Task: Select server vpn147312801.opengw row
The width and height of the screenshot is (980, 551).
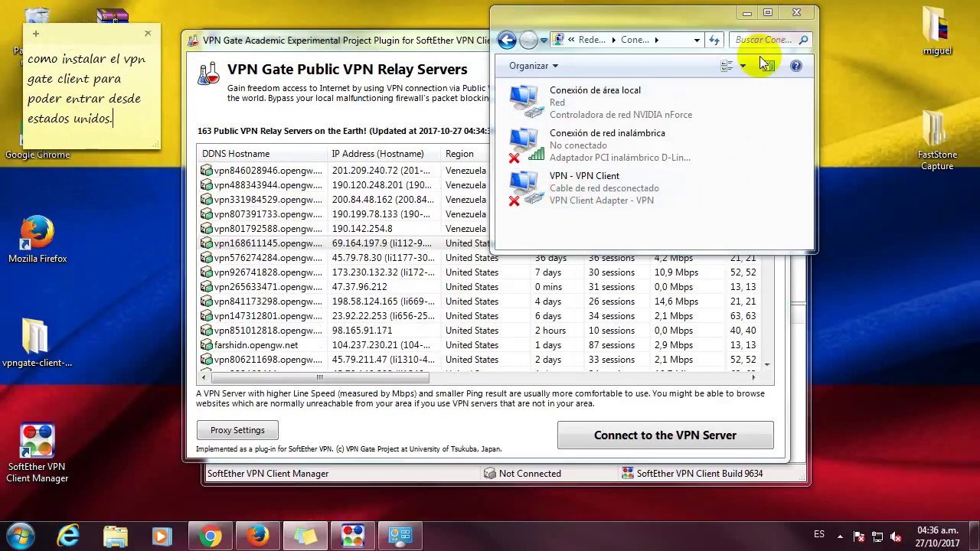Action: (x=480, y=316)
